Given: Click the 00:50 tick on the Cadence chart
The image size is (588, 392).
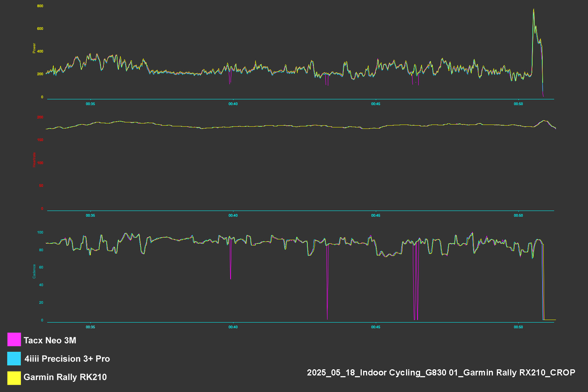Looking at the screenshot, I should [x=518, y=327].
